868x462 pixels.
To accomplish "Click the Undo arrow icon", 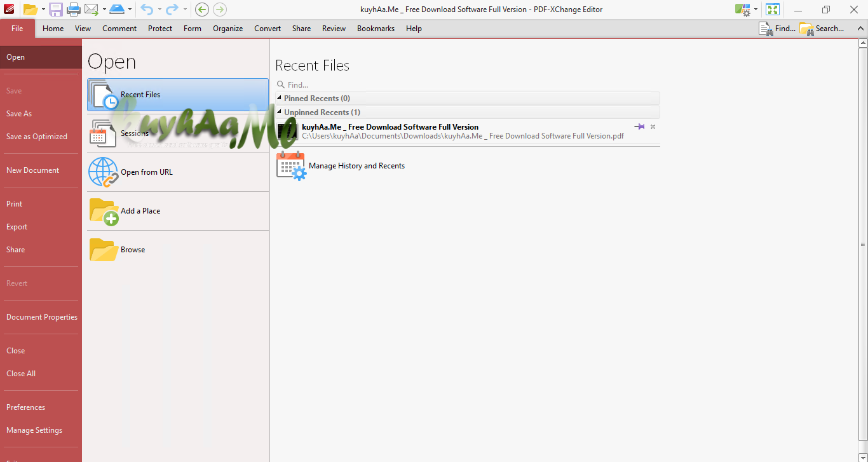I will pos(147,10).
